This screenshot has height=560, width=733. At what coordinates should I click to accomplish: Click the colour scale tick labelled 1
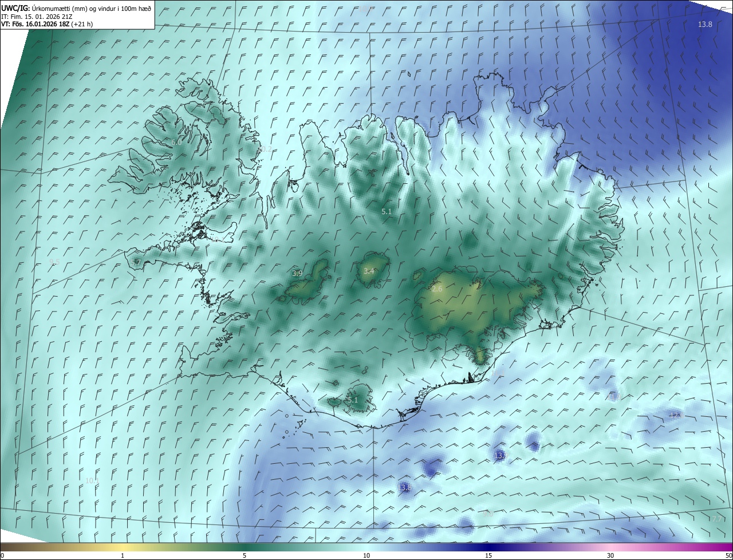coord(123,555)
